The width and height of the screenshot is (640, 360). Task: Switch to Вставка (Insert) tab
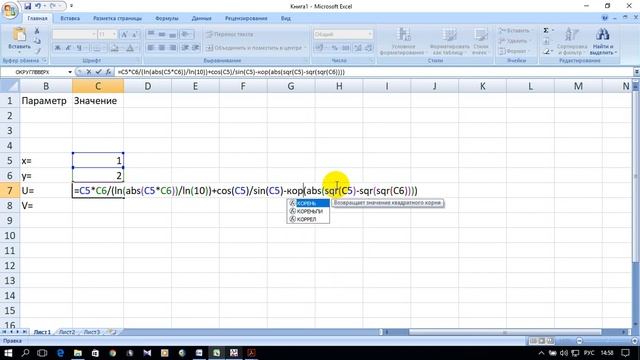click(70, 18)
